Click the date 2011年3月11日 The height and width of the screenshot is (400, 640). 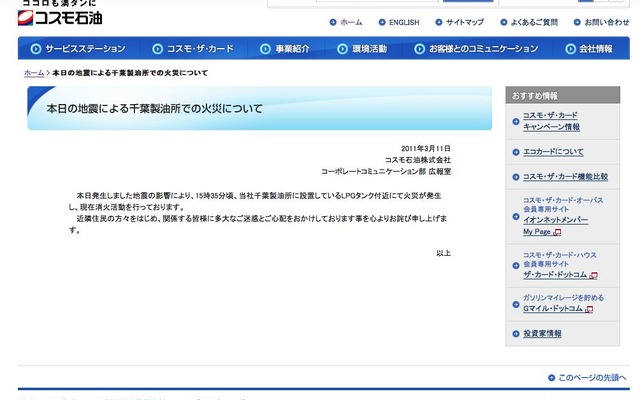tap(426, 149)
